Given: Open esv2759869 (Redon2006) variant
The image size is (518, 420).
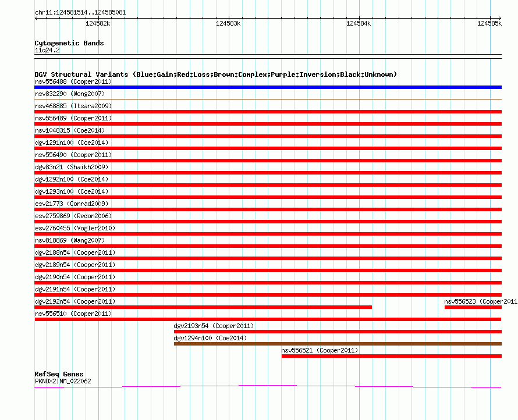Looking at the screenshot, I should click(73, 216).
